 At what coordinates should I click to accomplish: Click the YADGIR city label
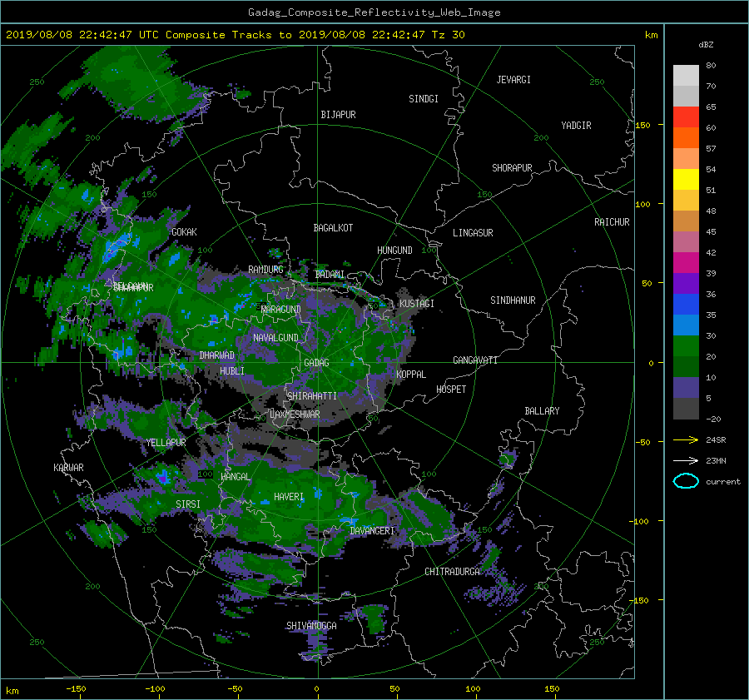[576, 126]
